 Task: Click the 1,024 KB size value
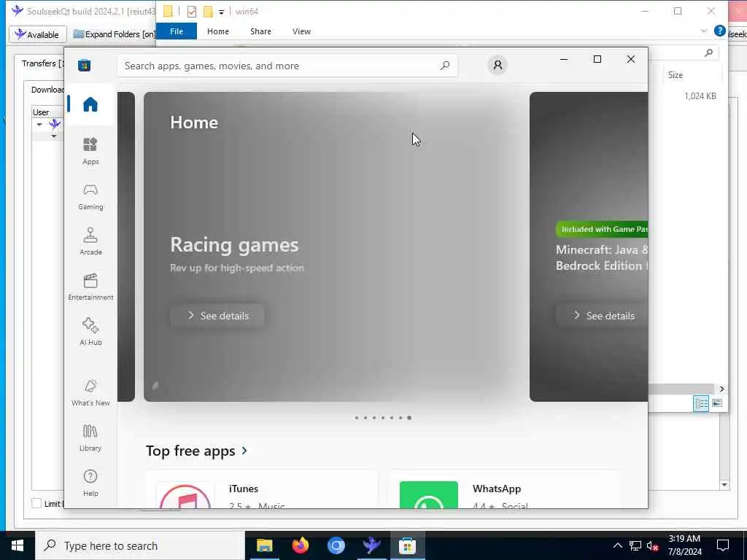700,96
